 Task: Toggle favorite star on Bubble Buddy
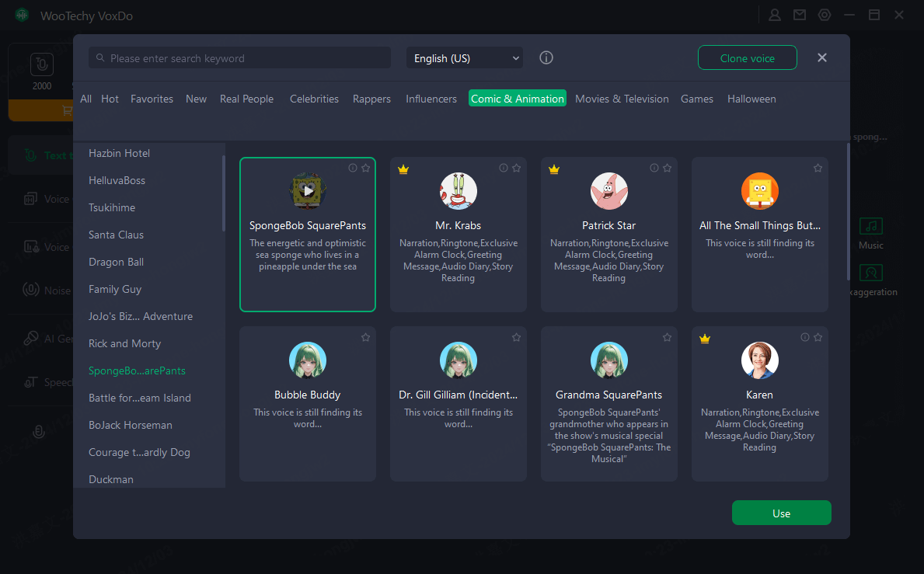365,337
